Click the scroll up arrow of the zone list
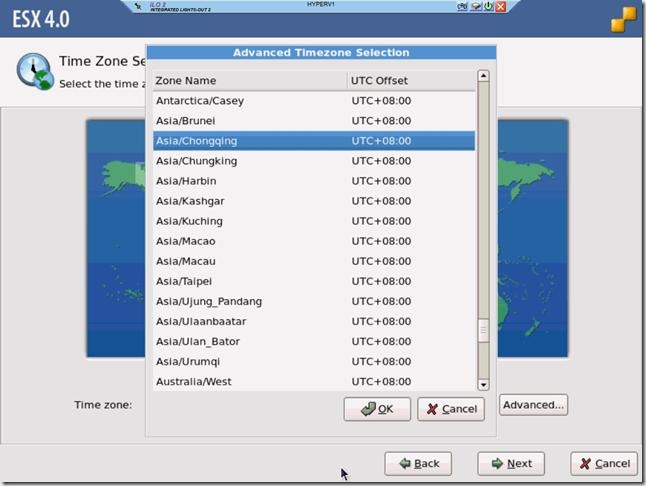The height and width of the screenshot is (486, 646). coord(483,76)
